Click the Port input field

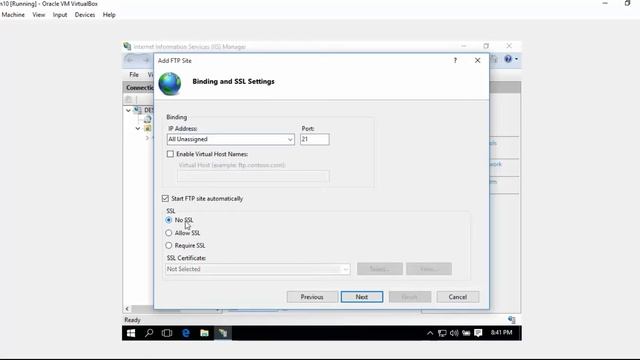click(x=315, y=139)
